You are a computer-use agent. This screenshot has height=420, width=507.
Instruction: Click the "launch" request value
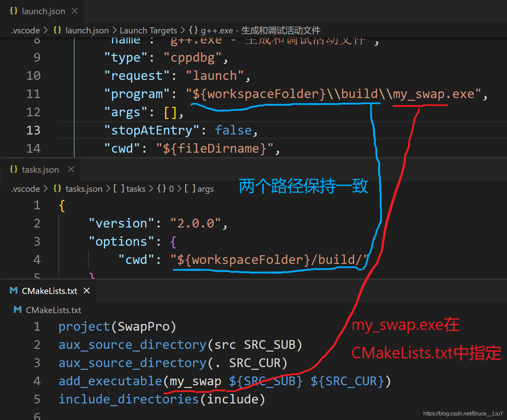coord(215,76)
